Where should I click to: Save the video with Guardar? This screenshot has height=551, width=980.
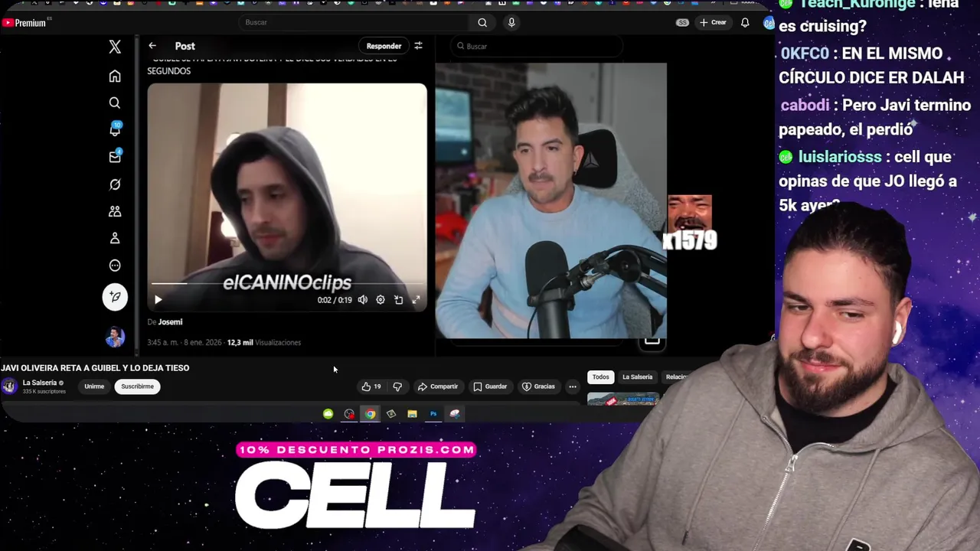click(490, 386)
